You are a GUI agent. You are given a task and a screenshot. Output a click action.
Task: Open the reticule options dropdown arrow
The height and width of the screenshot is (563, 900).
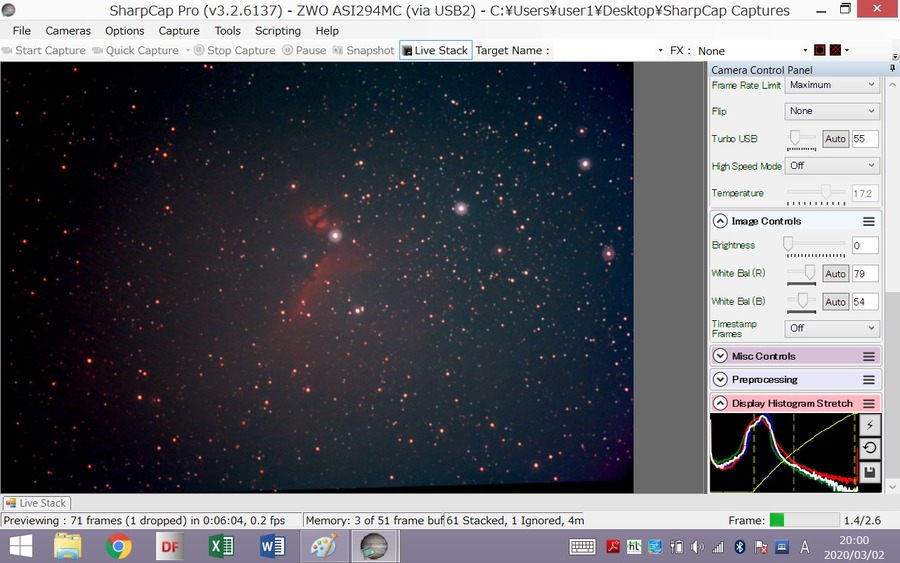(847, 51)
